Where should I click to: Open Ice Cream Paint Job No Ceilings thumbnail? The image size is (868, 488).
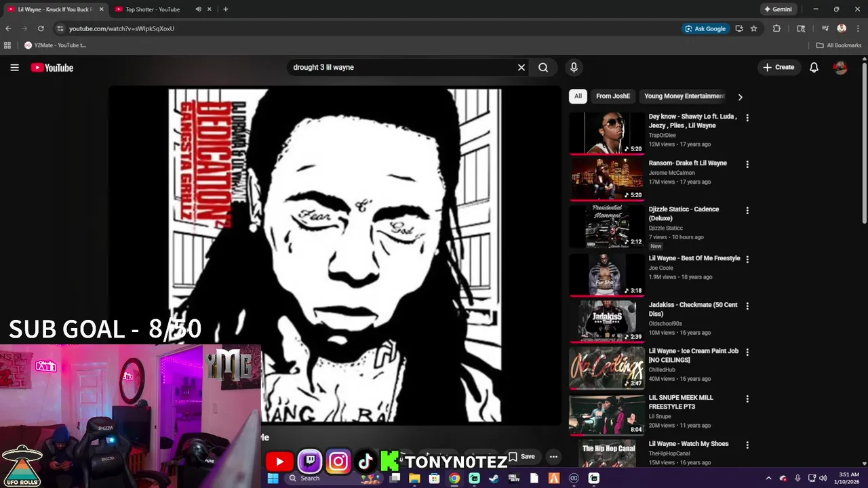tap(606, 368)
